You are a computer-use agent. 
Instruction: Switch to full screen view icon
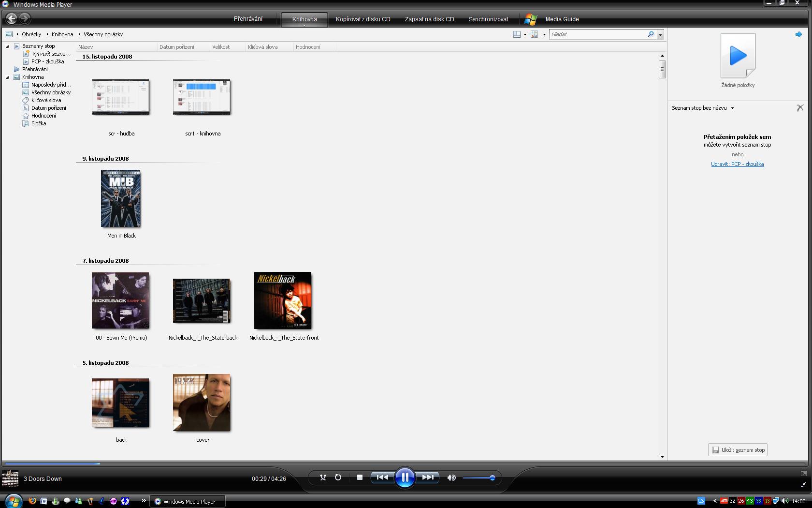click(x=803, y=473)
